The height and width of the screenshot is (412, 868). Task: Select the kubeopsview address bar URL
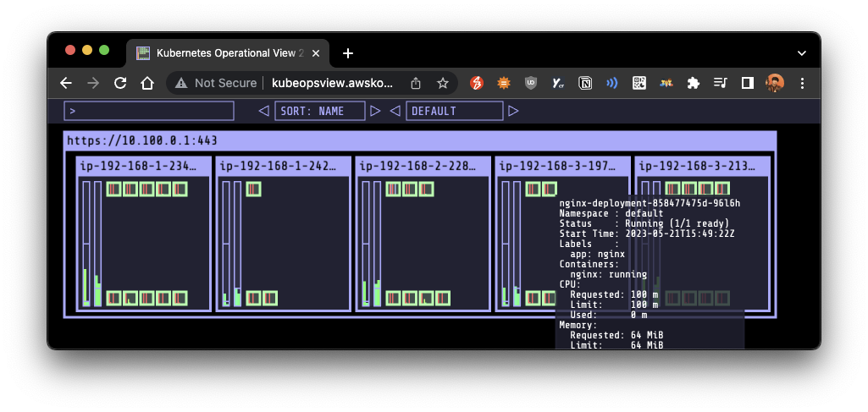pos(332,83)
